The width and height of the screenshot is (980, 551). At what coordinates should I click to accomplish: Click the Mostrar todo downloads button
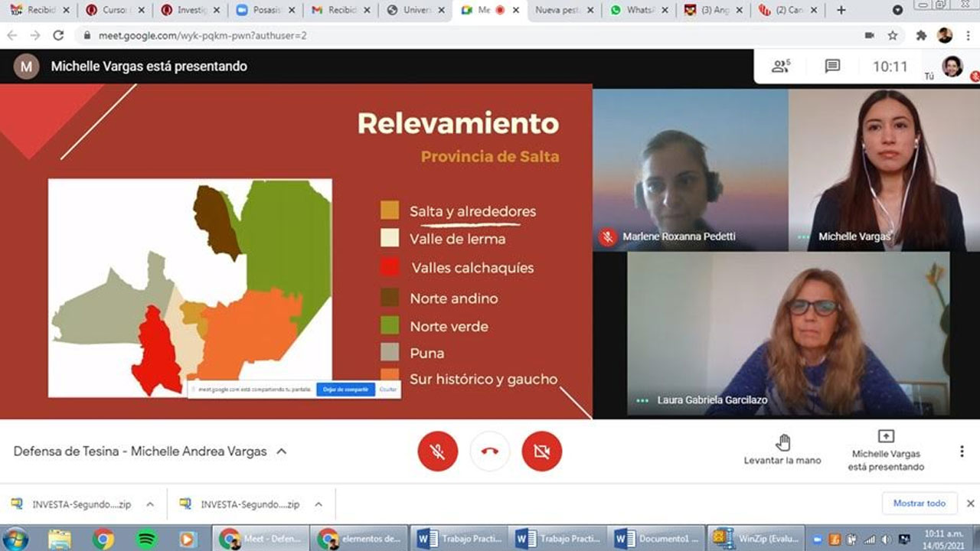pyautogui.click(x=919, y=504)
